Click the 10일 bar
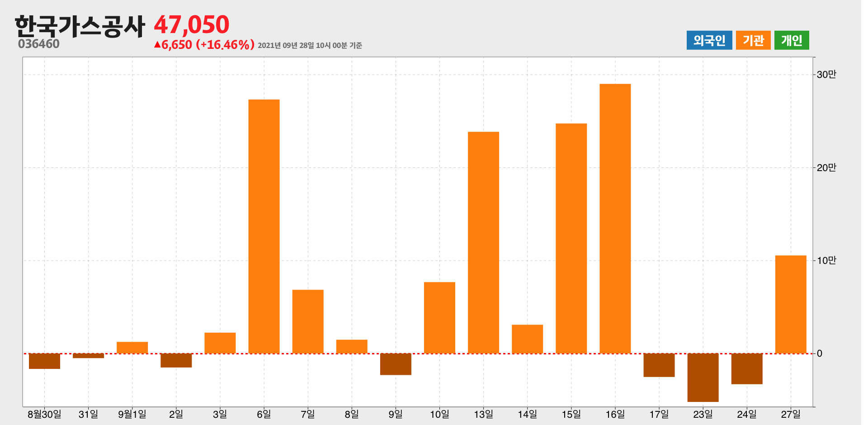This screenshot has width=868, height=425. [x=439, y=318]
